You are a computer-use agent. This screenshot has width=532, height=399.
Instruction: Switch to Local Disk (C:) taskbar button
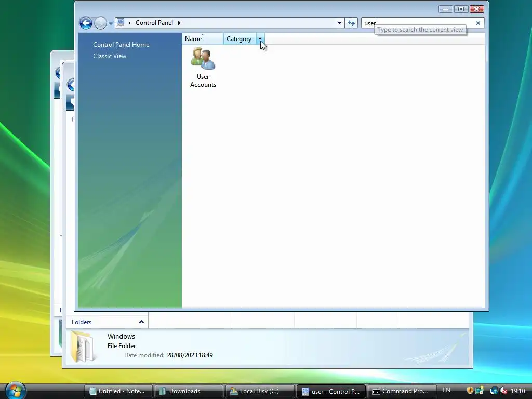pyautogui.click(x=260, y=391)
